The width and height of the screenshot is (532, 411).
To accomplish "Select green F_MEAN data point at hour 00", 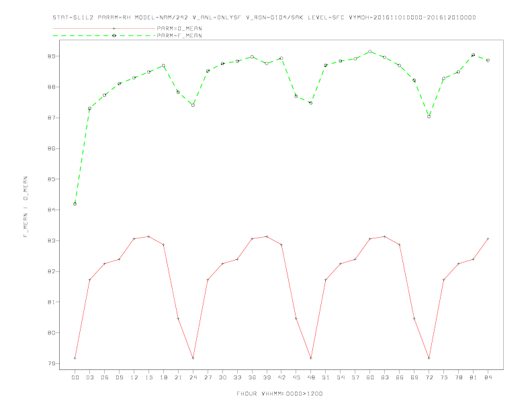I will click(75, 203).
